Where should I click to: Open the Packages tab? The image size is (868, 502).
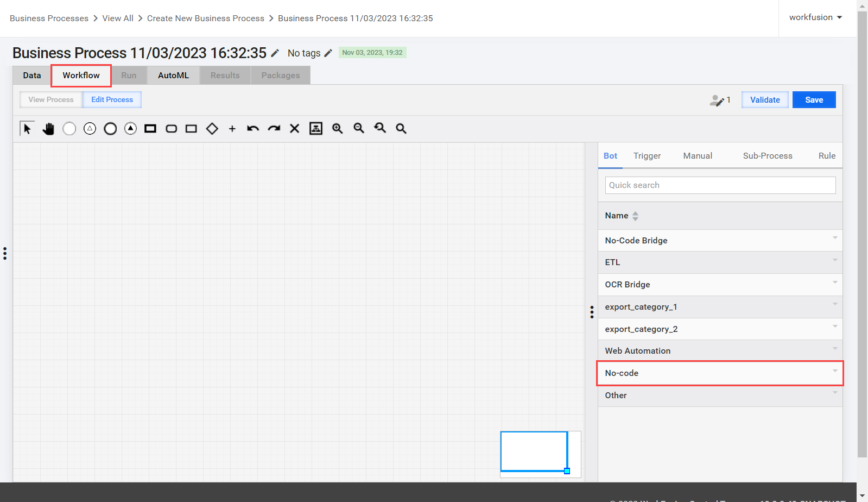point(281,76)
